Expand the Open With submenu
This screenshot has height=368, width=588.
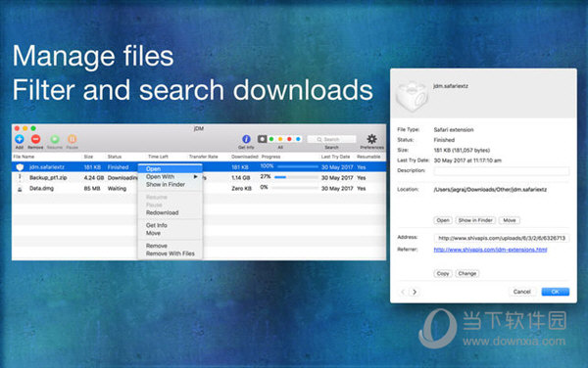click(x=171, y=177)
